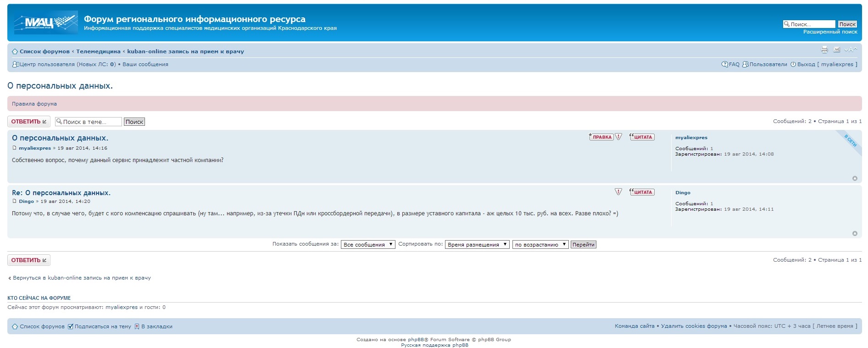The height and width of the screenshot is (348, 868).
Task: Expand the Время размещения sort dropdown
Action: coord(477,245)
